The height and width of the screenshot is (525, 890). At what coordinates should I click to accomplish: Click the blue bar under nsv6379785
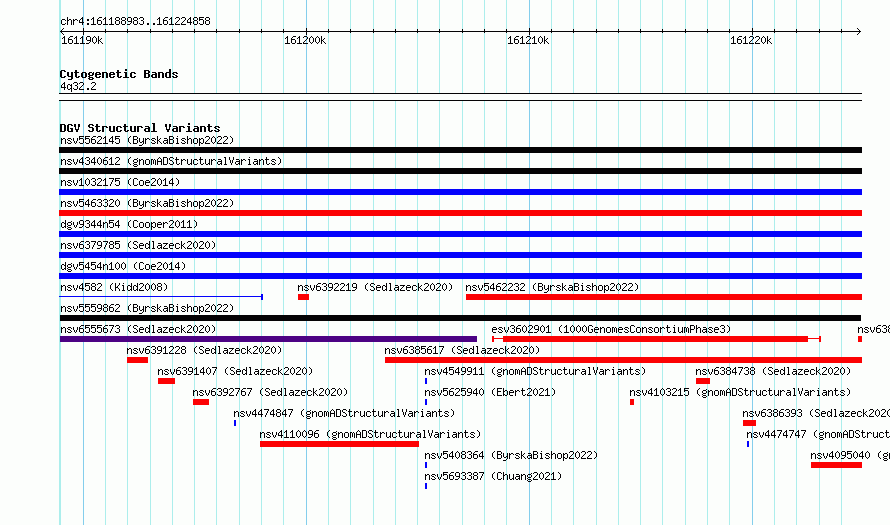point(460,255)
